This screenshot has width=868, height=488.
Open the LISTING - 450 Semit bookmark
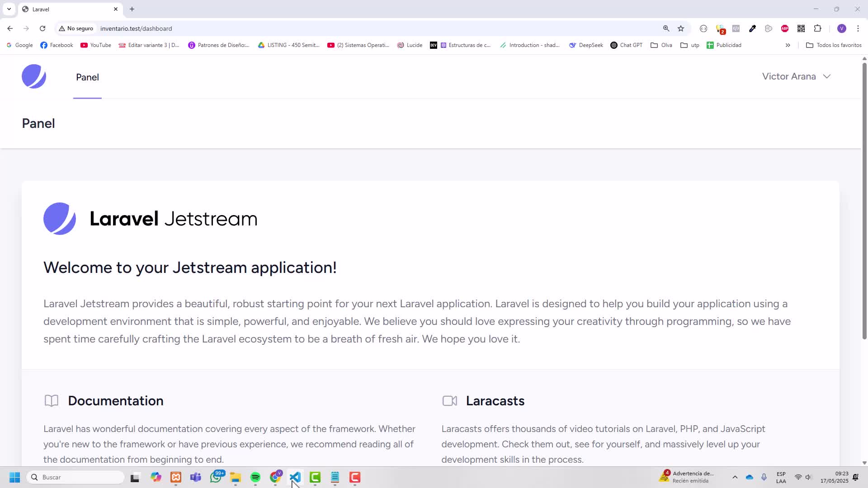coord(288,45)
